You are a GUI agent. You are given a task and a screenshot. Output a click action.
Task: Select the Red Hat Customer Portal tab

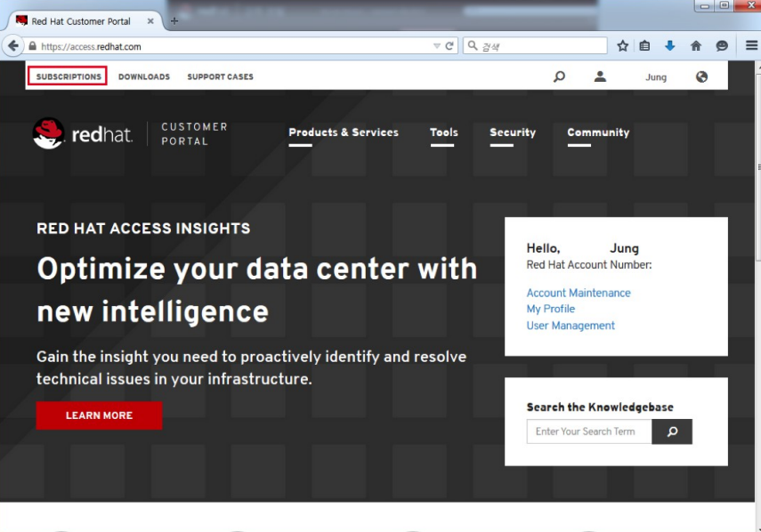[x=85, y=20]
